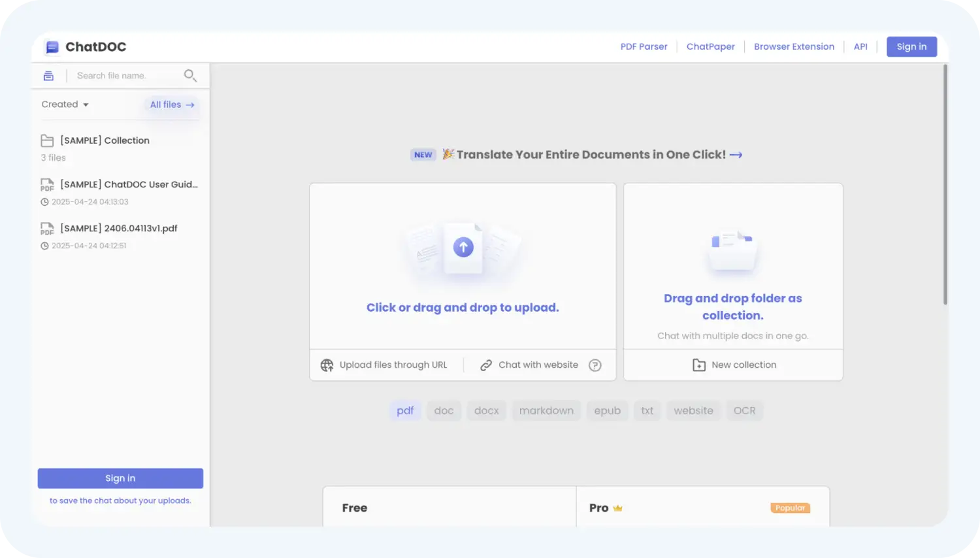
Task: Click the upload arrow document icon
Action: click(463, 248)
